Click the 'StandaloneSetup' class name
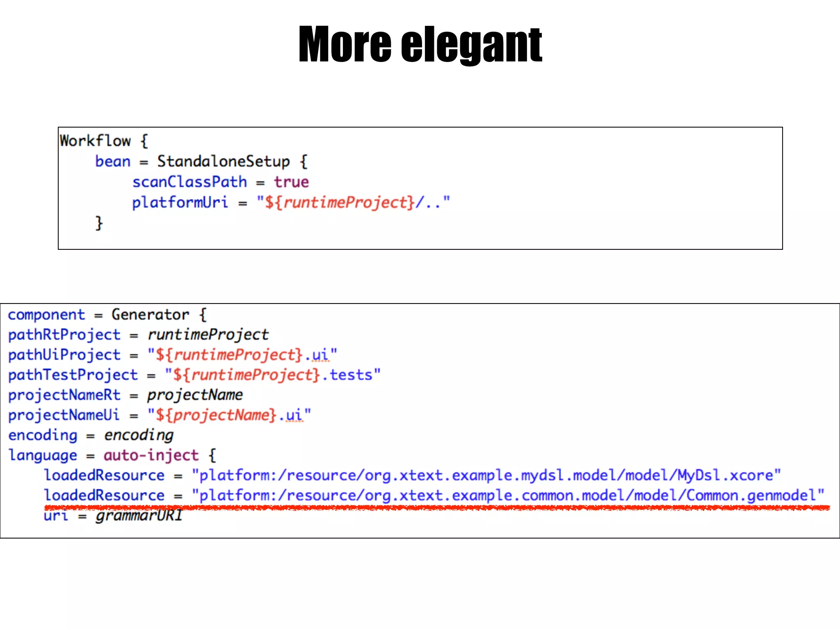840x630 pixels. 224,161
